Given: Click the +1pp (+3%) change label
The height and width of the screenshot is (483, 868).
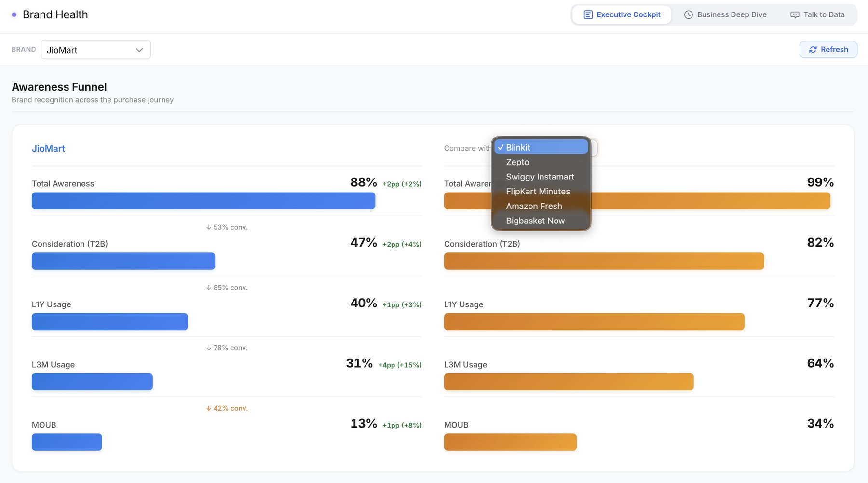Looking at the screenshot, I should (x=402, y=304).
